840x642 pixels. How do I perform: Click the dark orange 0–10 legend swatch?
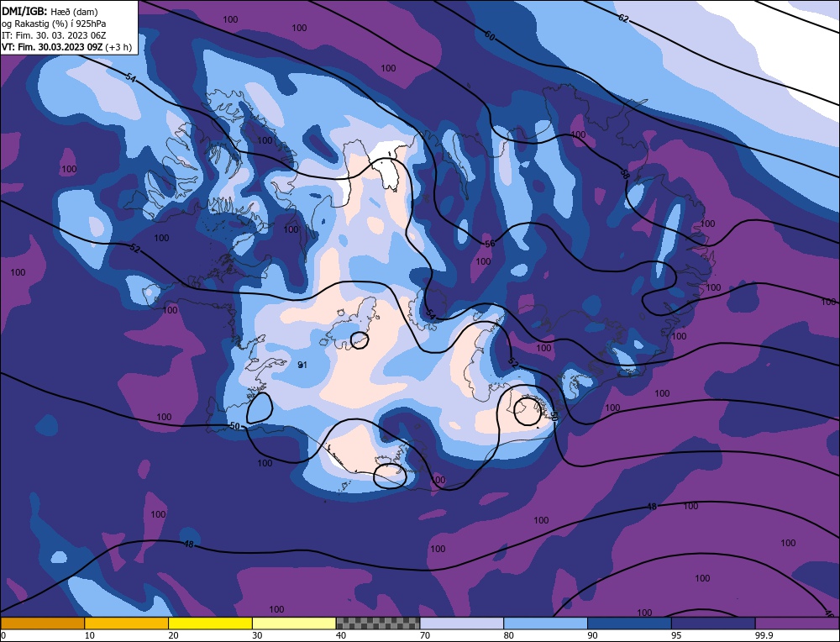point(42,624)
